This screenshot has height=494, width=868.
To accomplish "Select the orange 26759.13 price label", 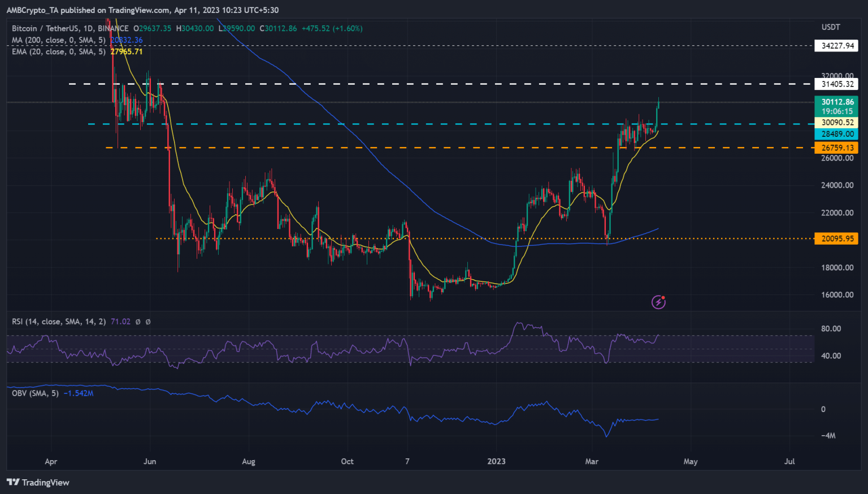I will (x=836, y=148).
